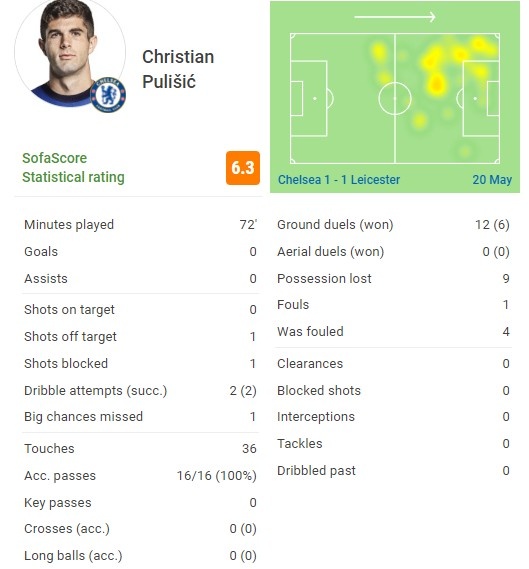The image size is (529, 569).
Task: Click the Possession lost stat row
Action: [394, 279]
